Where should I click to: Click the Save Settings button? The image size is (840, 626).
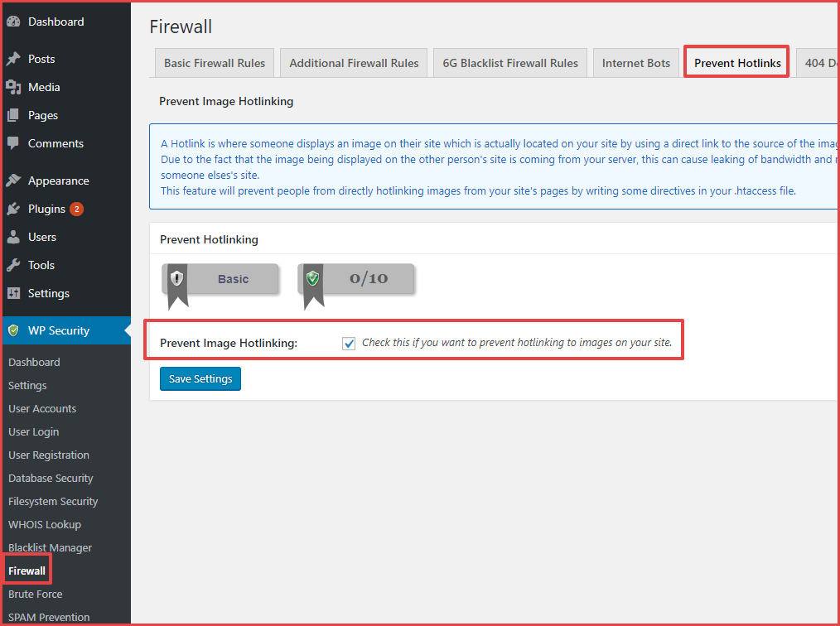point(200,378)
